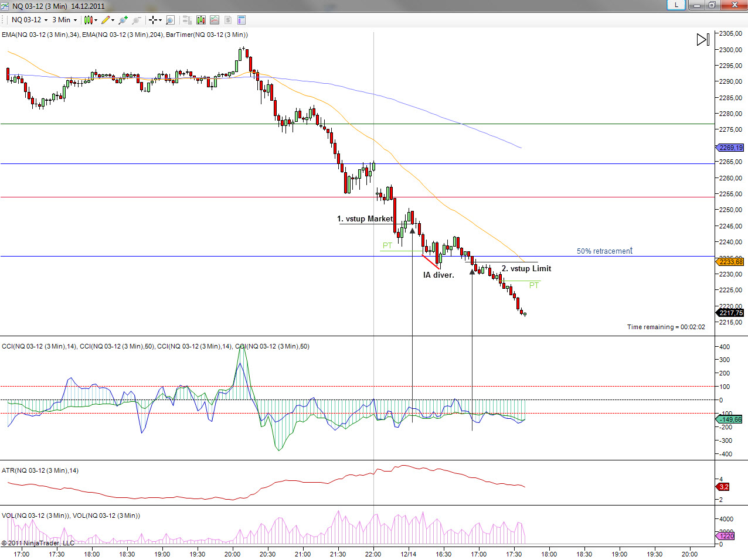The image size is (748, 560).
Task: Click the '50% retracement' label
Action: pyautogui.click(x=604, y=251)
